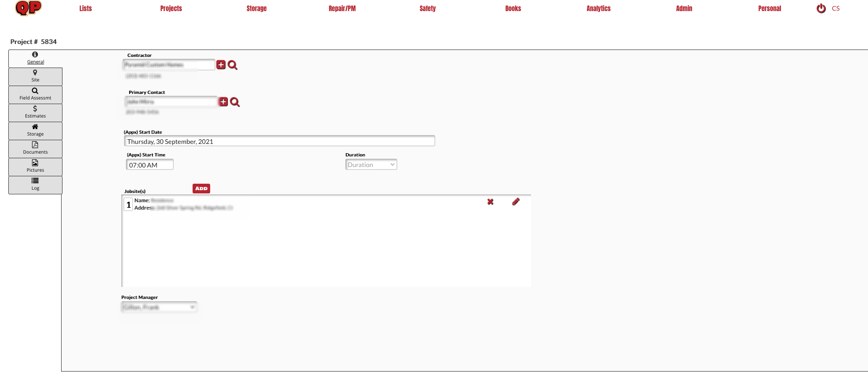Click the power logout icon
The height and width of the screenshot is (391, 868).
click(821, 8)
